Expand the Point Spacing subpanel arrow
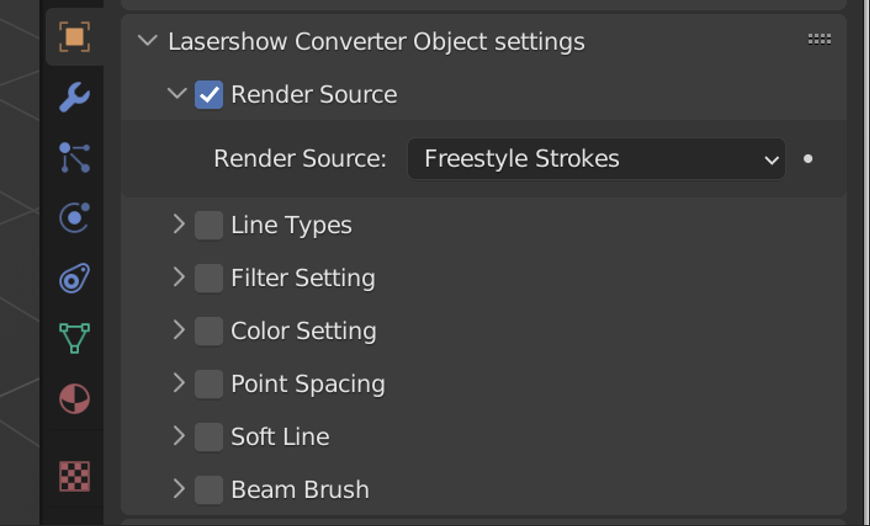The height and width of the screenshot is (526, 870). 179,383
